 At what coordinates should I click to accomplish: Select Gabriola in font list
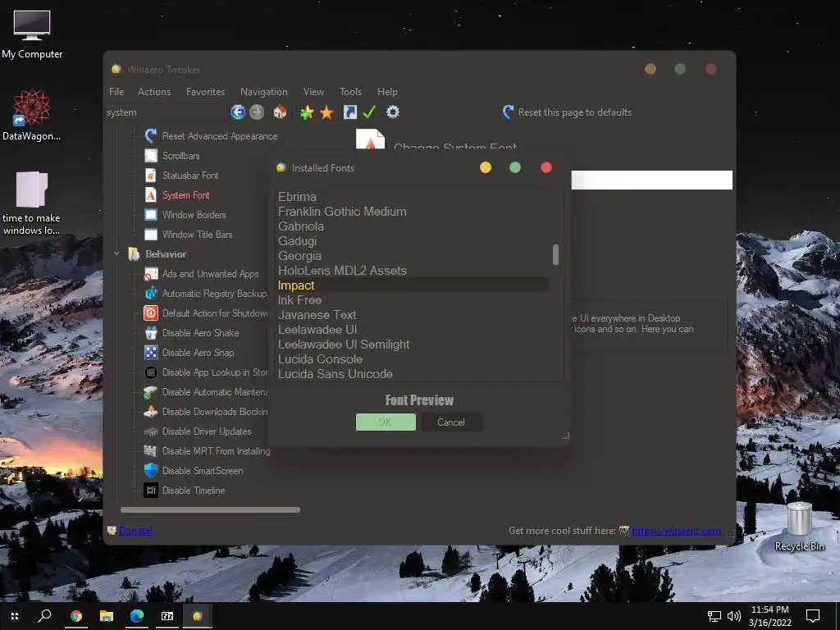pyautogui.click(x=413, y=226)
